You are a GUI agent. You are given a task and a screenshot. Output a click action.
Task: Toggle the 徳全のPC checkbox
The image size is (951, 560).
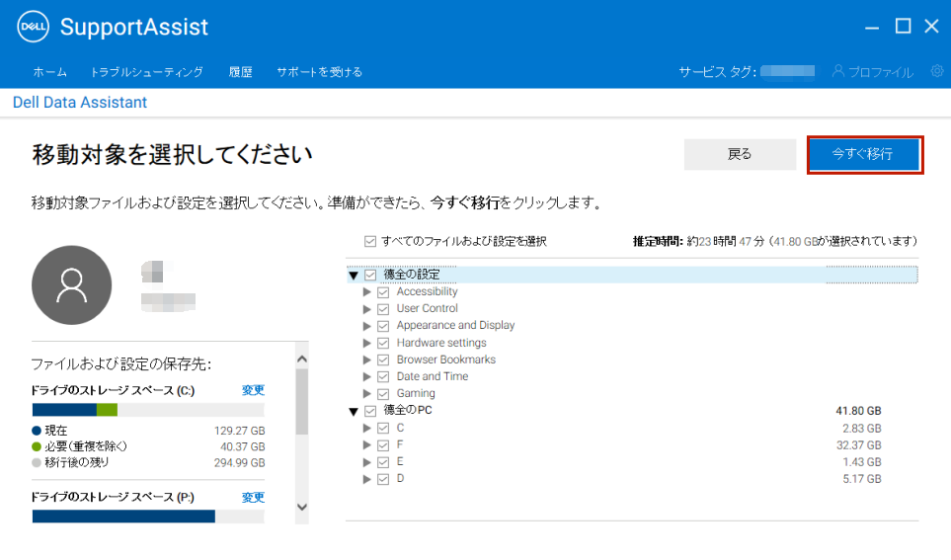(370, 411)
